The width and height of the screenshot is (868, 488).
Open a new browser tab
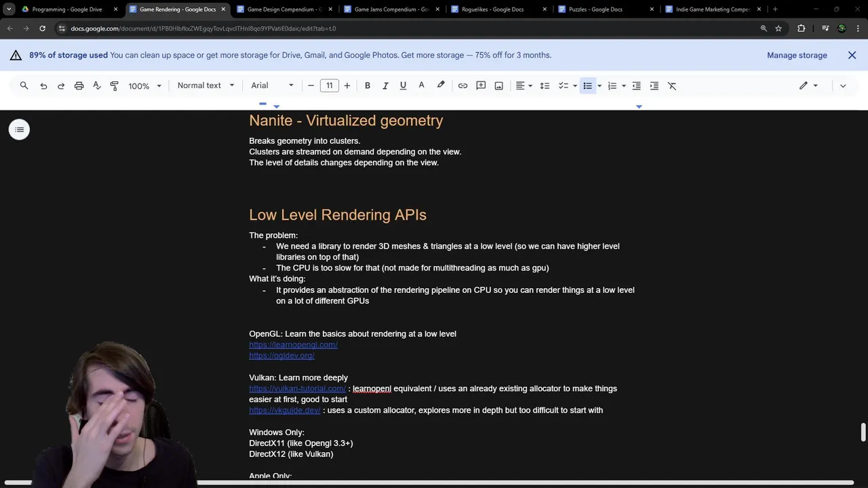775,9
